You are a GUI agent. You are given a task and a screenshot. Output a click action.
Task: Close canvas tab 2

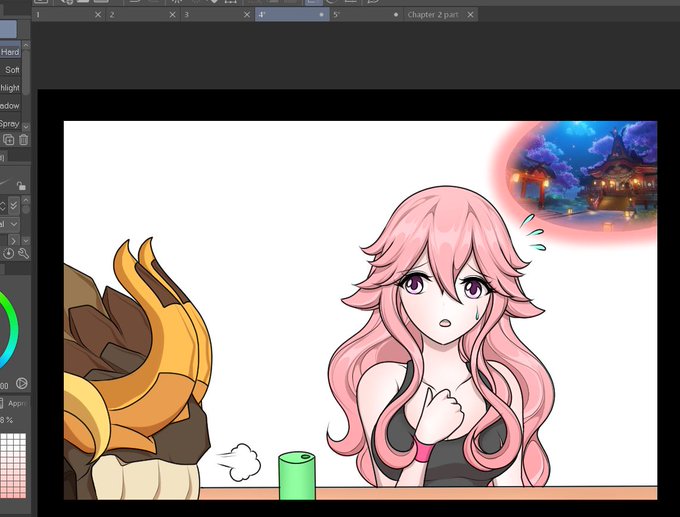(173, 15)
